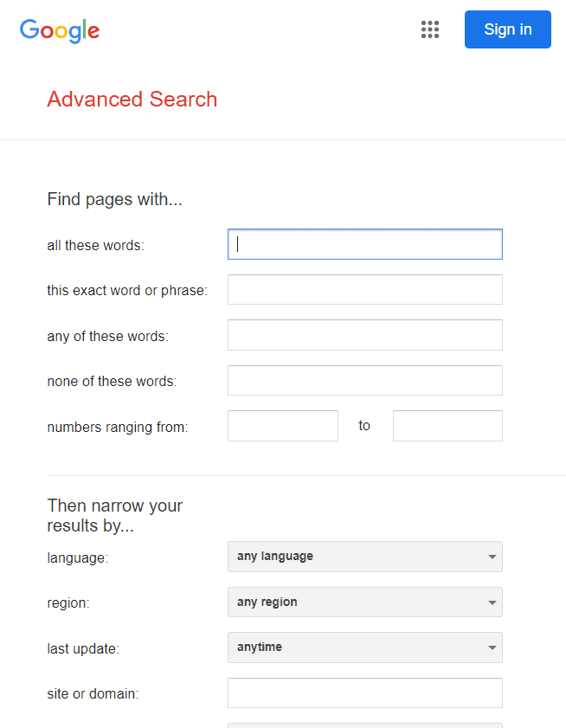Image resolution: width=566 pixels, height=728 pixels.
Task: Click the 'Advanced Search' heading
Action: tap(132, 100)
